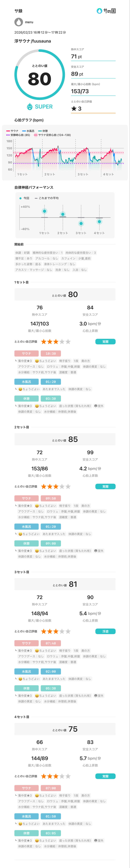Click the 休憩 09:00 time pill in 2セット目
130x868 pixels.
tap(51, 543)
